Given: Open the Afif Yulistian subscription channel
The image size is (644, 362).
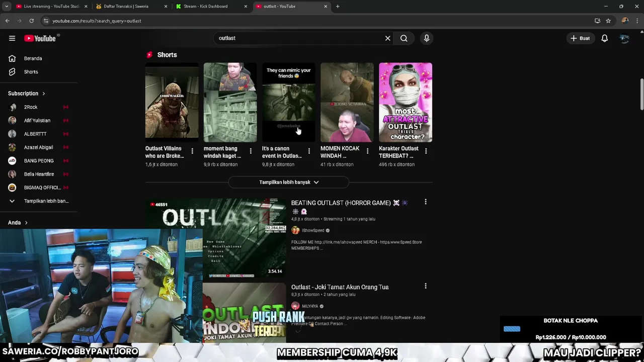Looking at the screenshot, I should coord(38,121).
